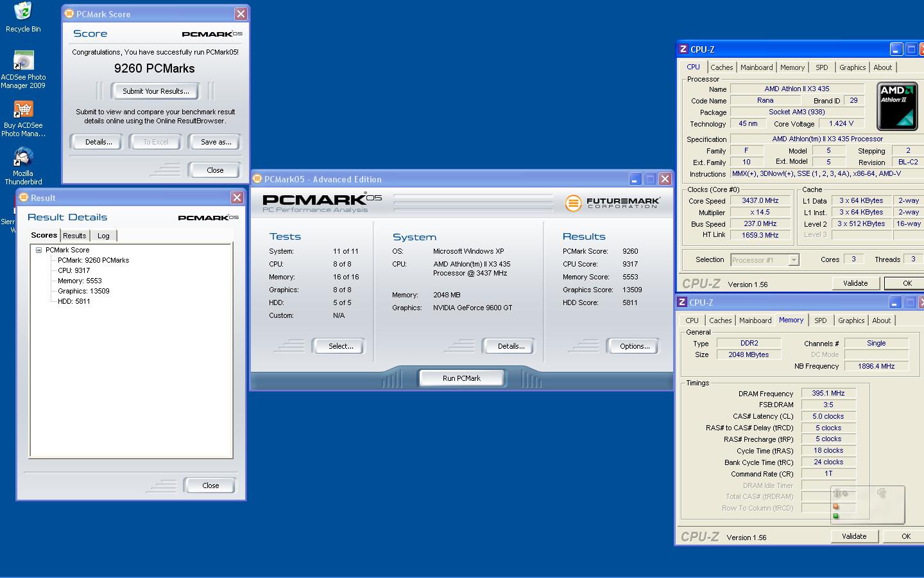Click '9260 PCMarks' score heading
The width and height of the screenshot is (924, 578).
click(x=155, y=68)
